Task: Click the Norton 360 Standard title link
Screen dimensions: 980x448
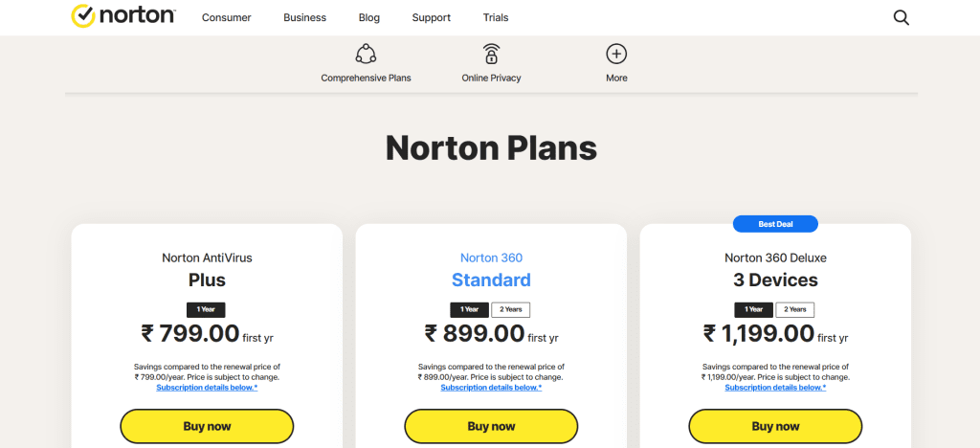Action: 491,269
